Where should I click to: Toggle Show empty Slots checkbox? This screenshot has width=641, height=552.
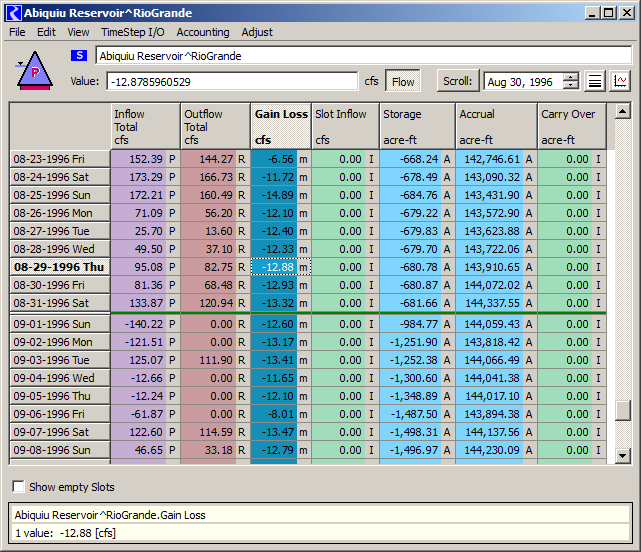pyautogui.click(x=18, y=487)
